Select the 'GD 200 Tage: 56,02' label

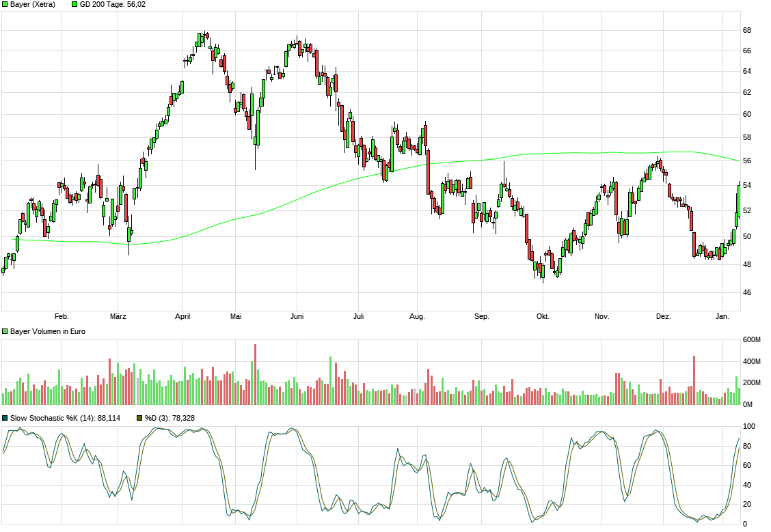(x=113, y=4)
